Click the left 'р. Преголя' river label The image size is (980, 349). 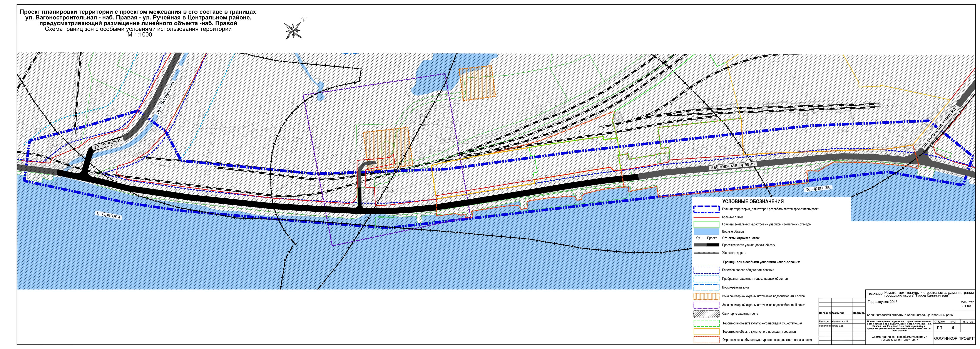(108, 215)
